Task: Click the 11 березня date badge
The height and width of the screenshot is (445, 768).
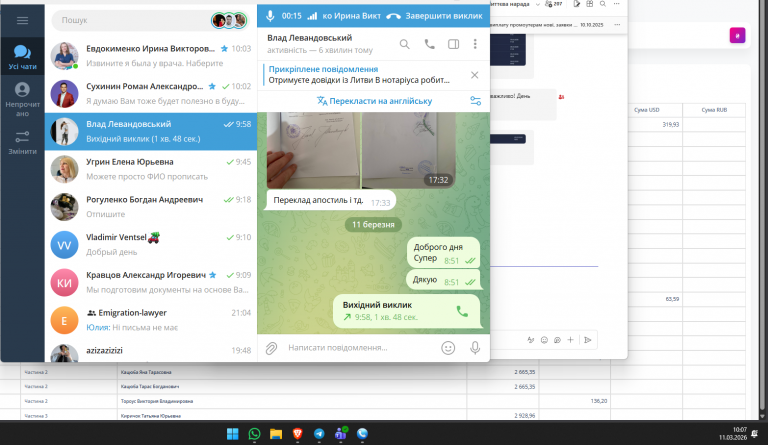Action: tap(373, 224)
